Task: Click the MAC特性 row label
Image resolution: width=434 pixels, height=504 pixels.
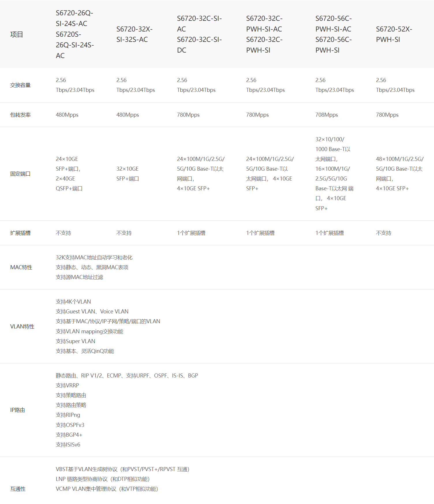Action: tap(21, 267)
